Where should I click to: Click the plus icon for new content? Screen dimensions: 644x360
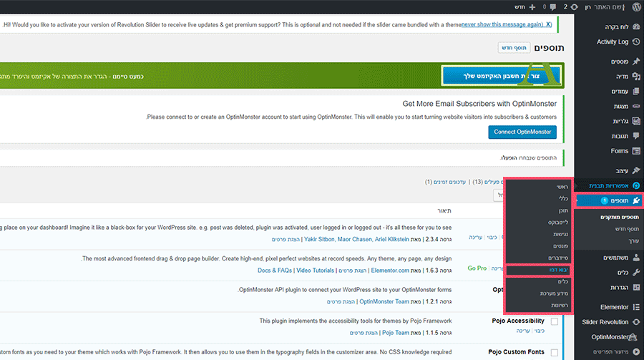point(532,7)
